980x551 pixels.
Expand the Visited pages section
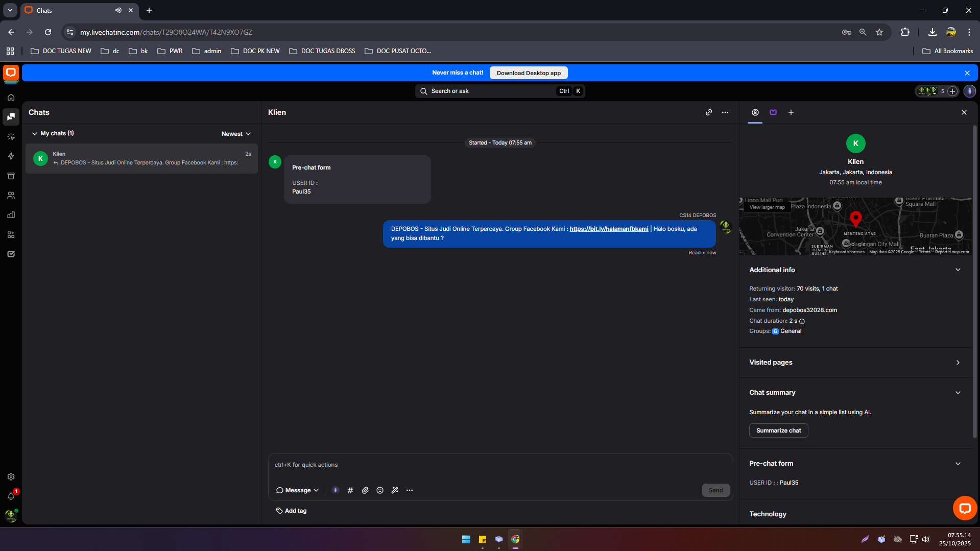tap(958, 363)
